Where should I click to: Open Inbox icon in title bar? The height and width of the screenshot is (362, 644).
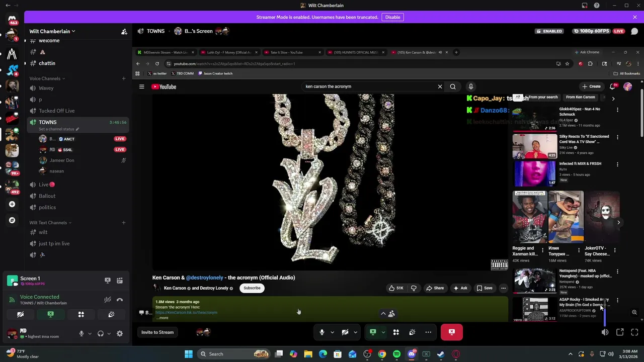(585, 6)
